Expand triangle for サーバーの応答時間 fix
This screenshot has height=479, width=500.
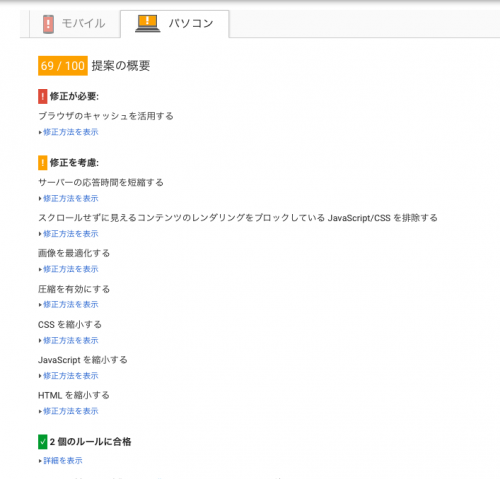pyautogui.click(x=40, y=199)
